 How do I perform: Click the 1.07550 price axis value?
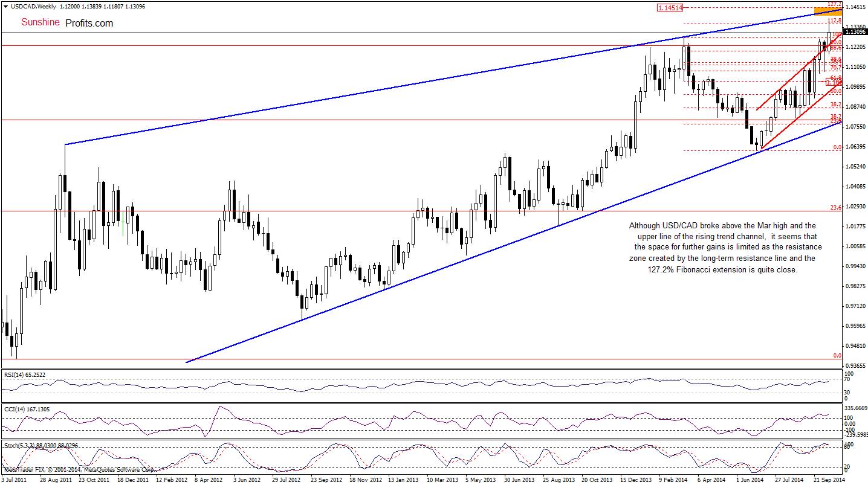[855, 127]
